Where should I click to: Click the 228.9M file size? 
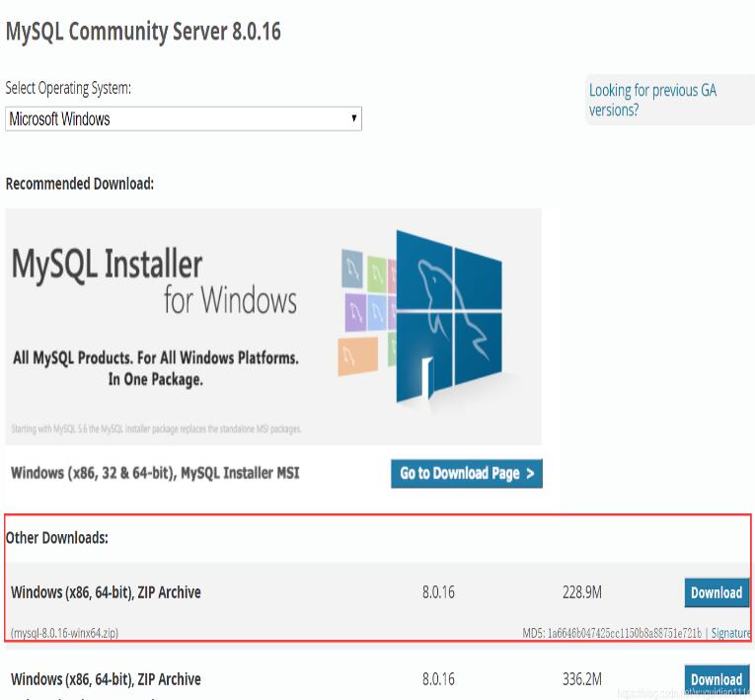[x=581, y=592]
